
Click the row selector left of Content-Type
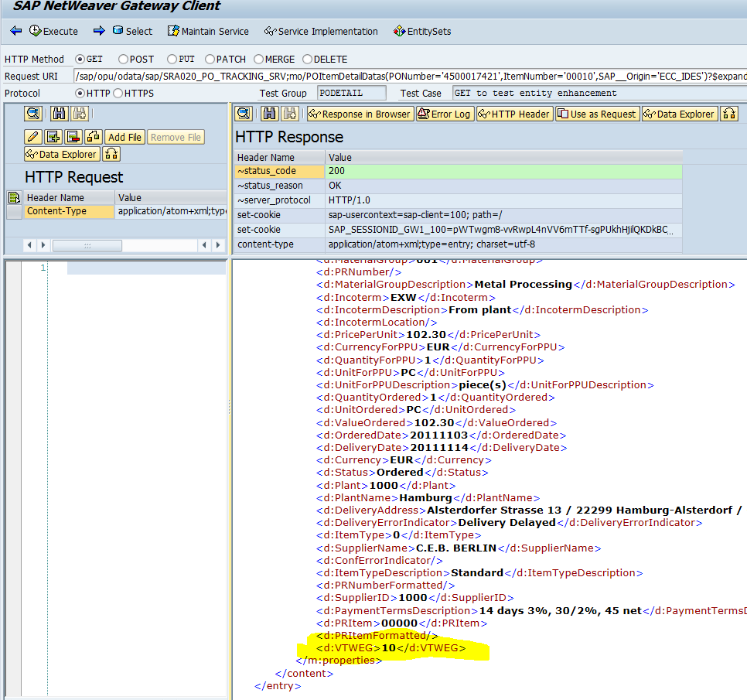(x=14, y=212)
